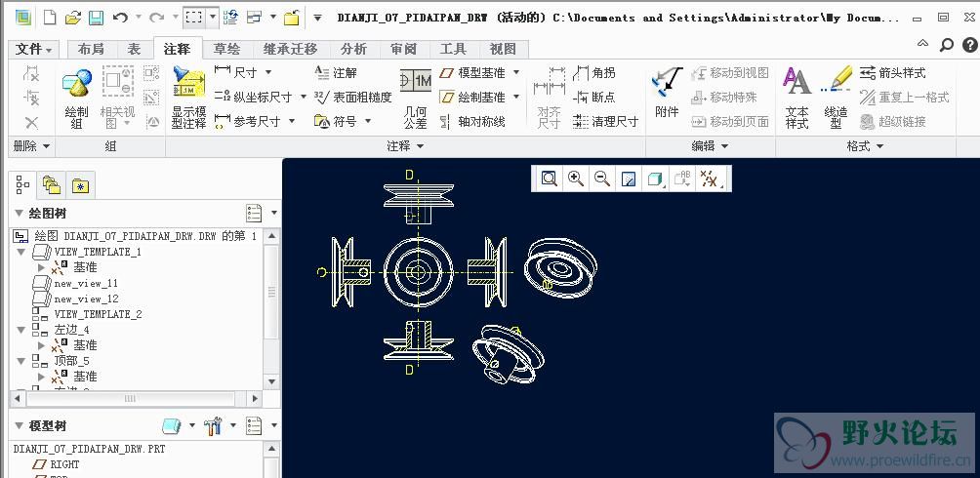Click the 清理尺寸 cleanup dimensions button
Screen dimensions: 980x478
[x=605, y=121]
